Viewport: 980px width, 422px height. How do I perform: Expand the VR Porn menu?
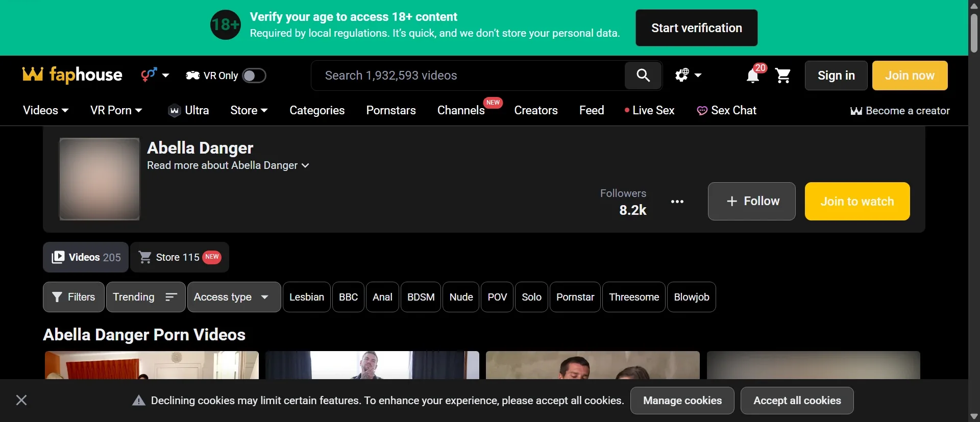(116, 110)
